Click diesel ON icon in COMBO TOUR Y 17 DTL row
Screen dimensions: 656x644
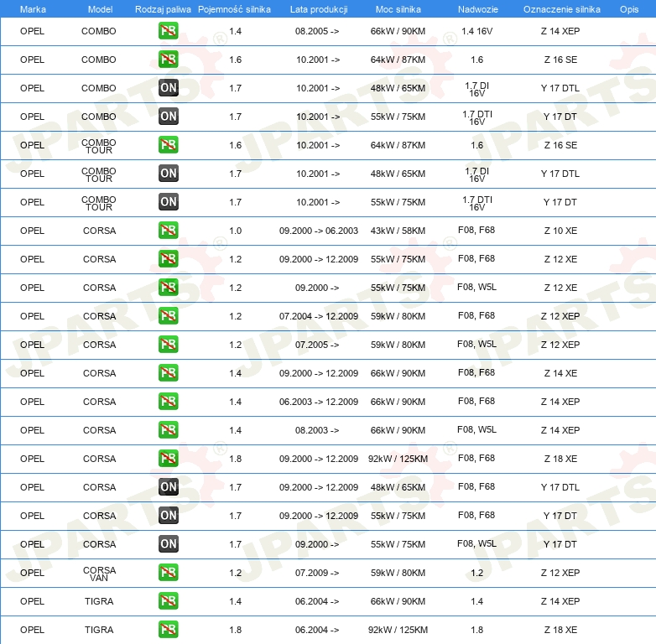168,173
